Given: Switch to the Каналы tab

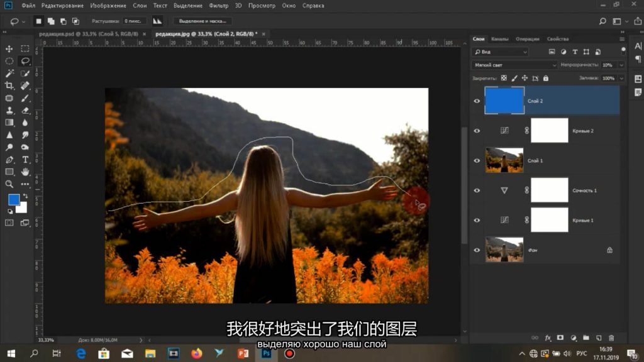Looking at the screenshot, I should coord(500,39).
